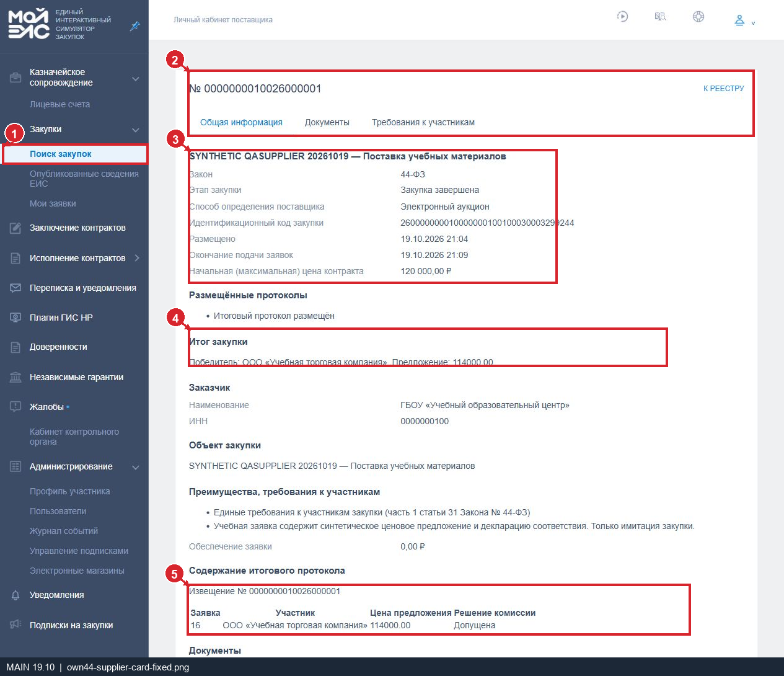The width and height of the screenshot is (784, 676).
Task: Follow the К РЕЕСТРУ link
Action: click(723, 89)
